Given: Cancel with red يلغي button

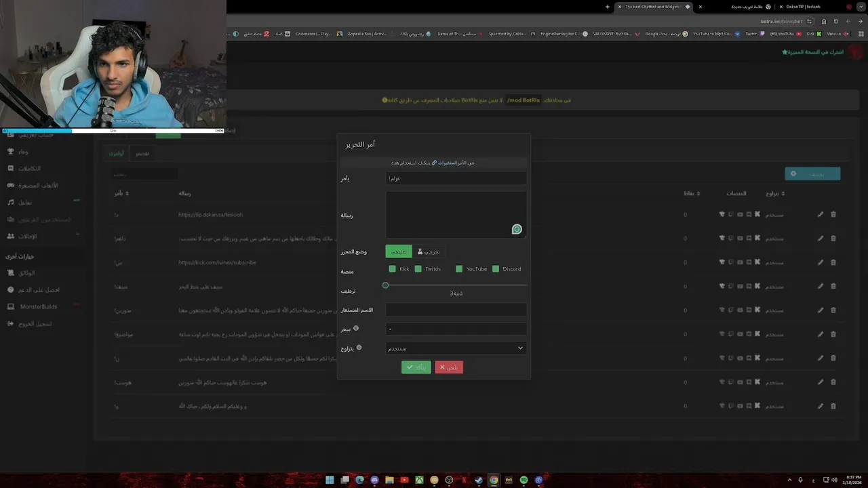Looking at the screenshot, I should 449,367.
